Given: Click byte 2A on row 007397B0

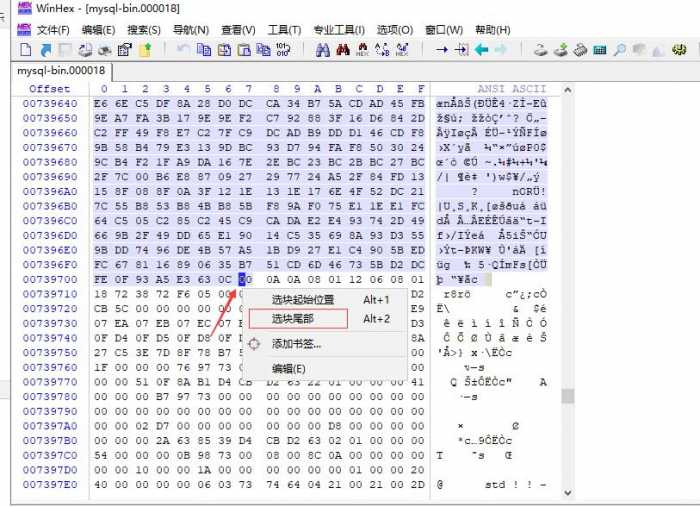Looking at the screenshot, I should click(x=162, y=441).
